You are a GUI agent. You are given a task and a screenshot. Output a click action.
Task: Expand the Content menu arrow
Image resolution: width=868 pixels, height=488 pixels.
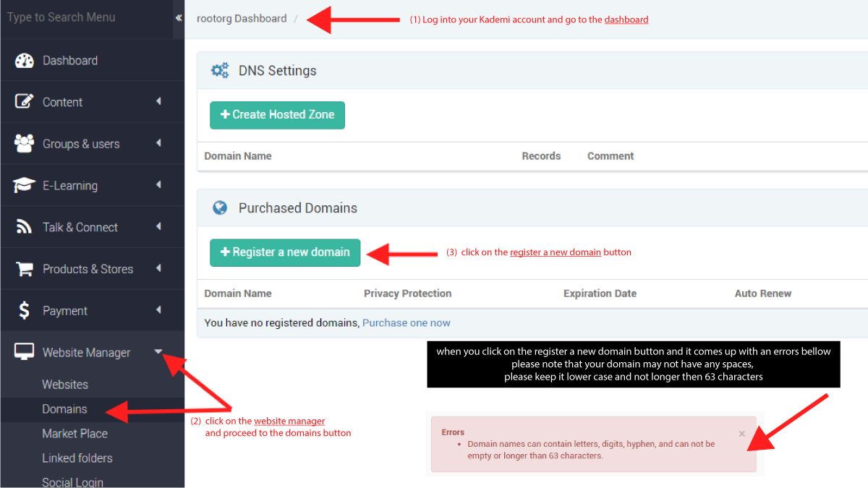[158, 102]
